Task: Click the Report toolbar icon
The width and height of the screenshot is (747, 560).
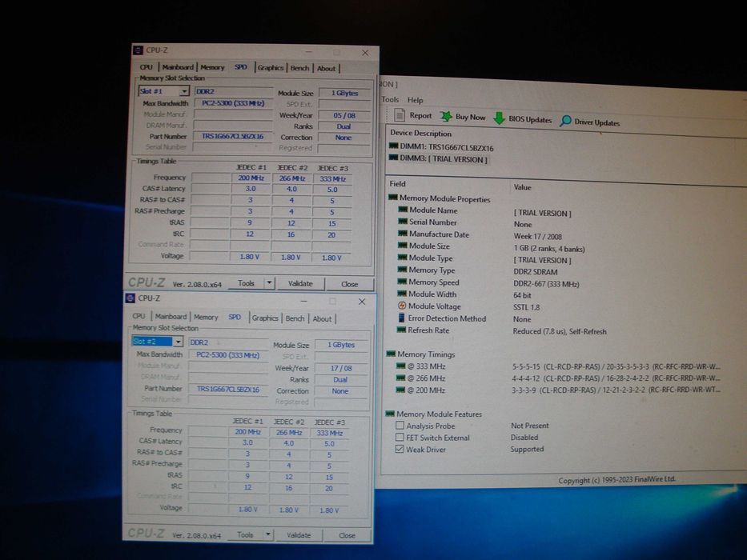Action: (x=400, y=115)
